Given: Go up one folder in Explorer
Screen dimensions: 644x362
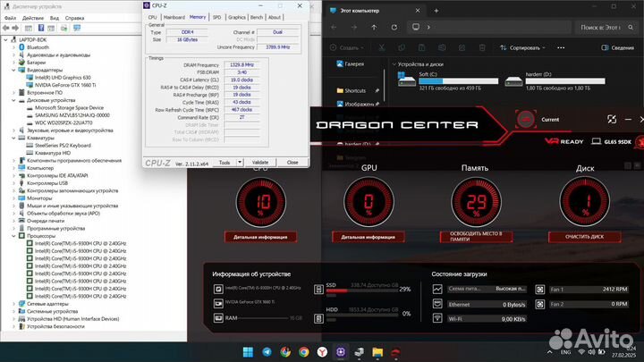Looking at the screenshot, I should click(374, 27).
